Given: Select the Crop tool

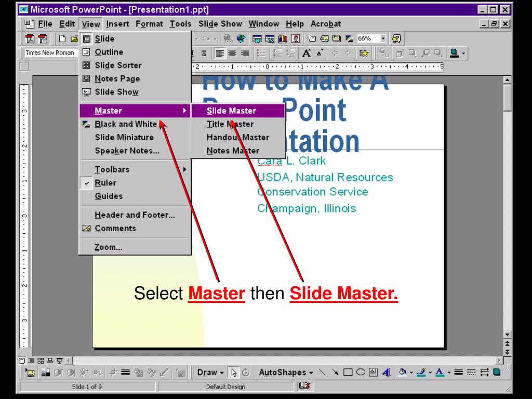Looking at the screenshot, I should point(113,373).
